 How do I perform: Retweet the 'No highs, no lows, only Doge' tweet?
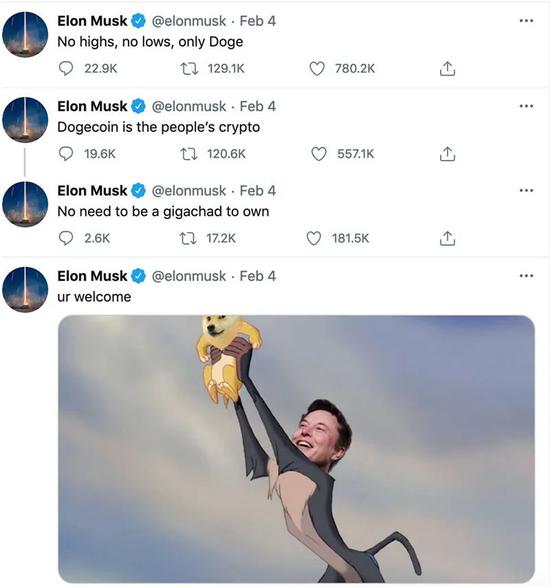tap(189, 69)
